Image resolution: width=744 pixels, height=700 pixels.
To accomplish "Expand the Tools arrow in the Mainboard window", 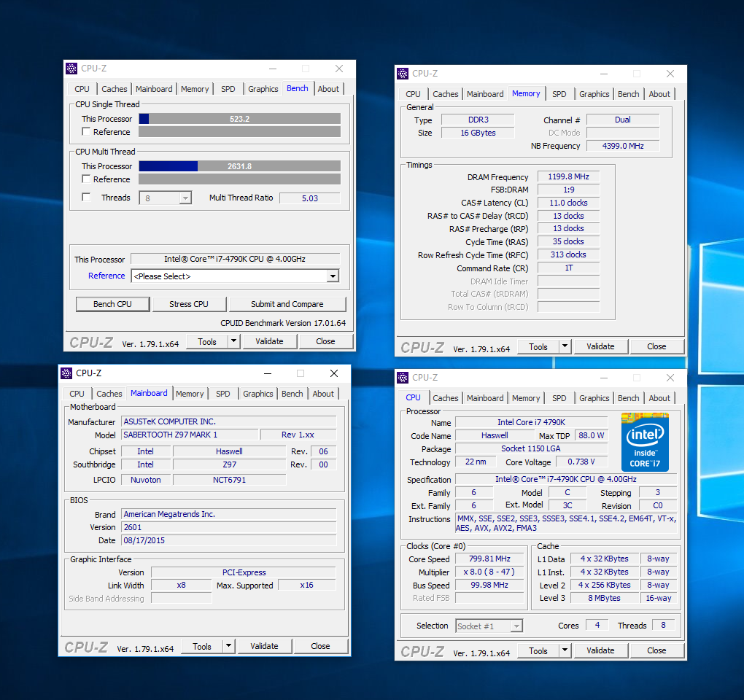I will (229, 647).
